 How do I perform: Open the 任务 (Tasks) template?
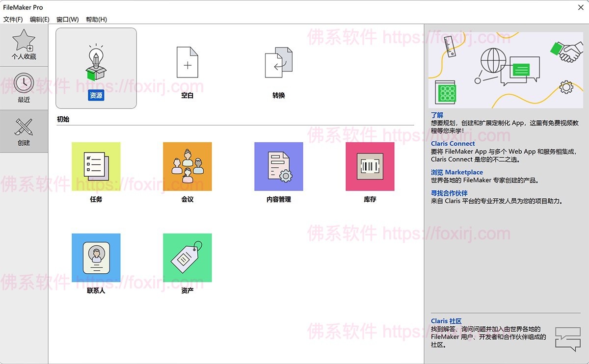pos(96,166)
